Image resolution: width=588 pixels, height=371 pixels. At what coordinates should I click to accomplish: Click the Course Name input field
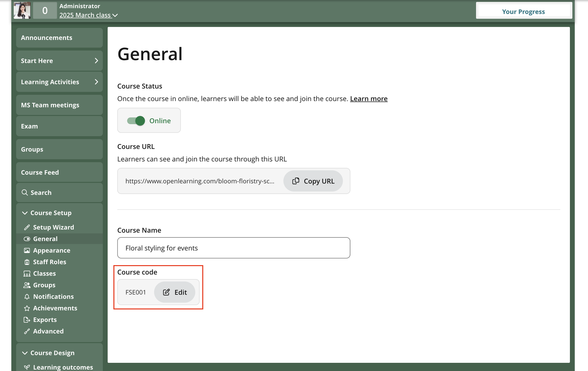(233, 248)
